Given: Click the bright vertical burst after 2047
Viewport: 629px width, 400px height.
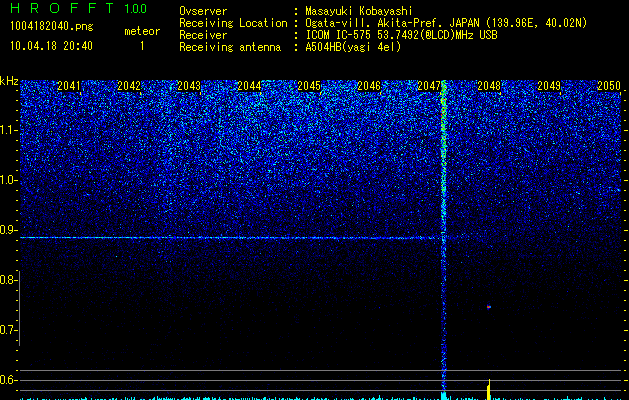Looking at the screenshot, I should pos(443,237).
